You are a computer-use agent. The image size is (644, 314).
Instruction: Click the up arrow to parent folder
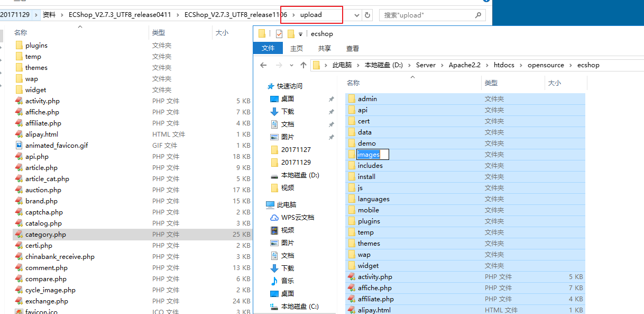[x=303, y=65]
